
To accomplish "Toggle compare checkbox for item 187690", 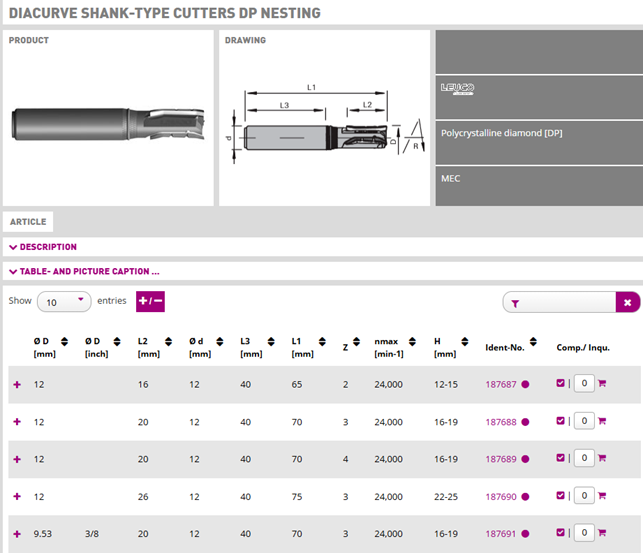I will coord(560,496).
